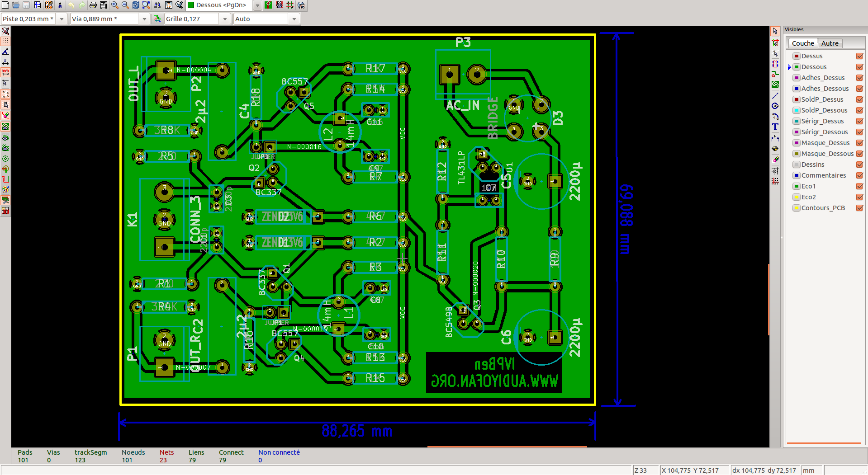Select the Add text tool
Viewport: 868px width, 475px height.
click(x=775, y=127)
